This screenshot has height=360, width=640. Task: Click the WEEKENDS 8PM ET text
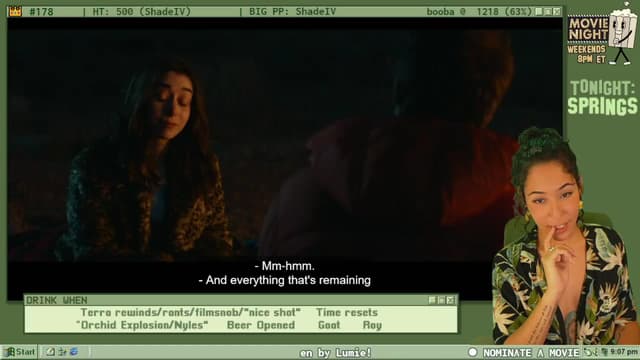click(587, 54)
